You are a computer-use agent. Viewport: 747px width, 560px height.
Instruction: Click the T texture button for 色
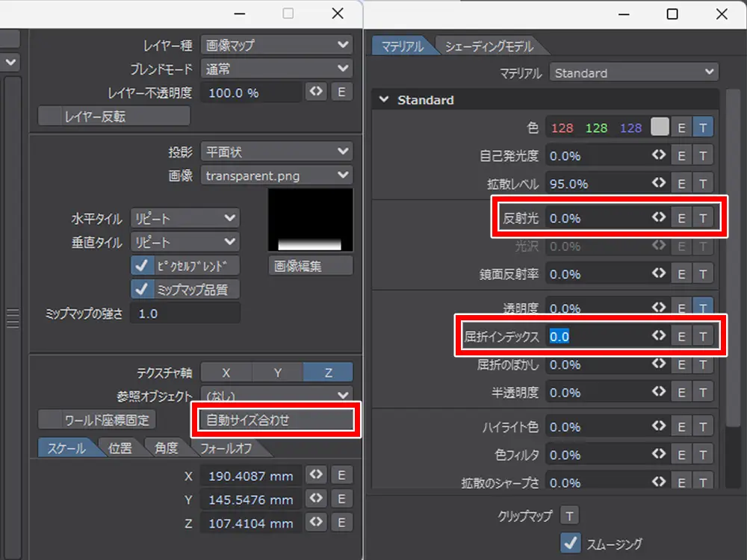pyautogui.click(x=703, y=128)
